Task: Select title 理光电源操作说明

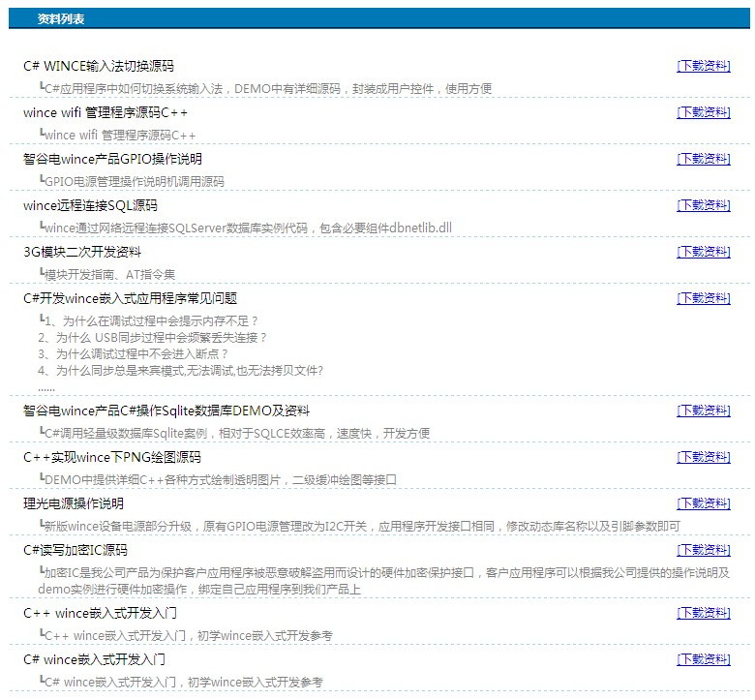Action: tap(74, 503)
